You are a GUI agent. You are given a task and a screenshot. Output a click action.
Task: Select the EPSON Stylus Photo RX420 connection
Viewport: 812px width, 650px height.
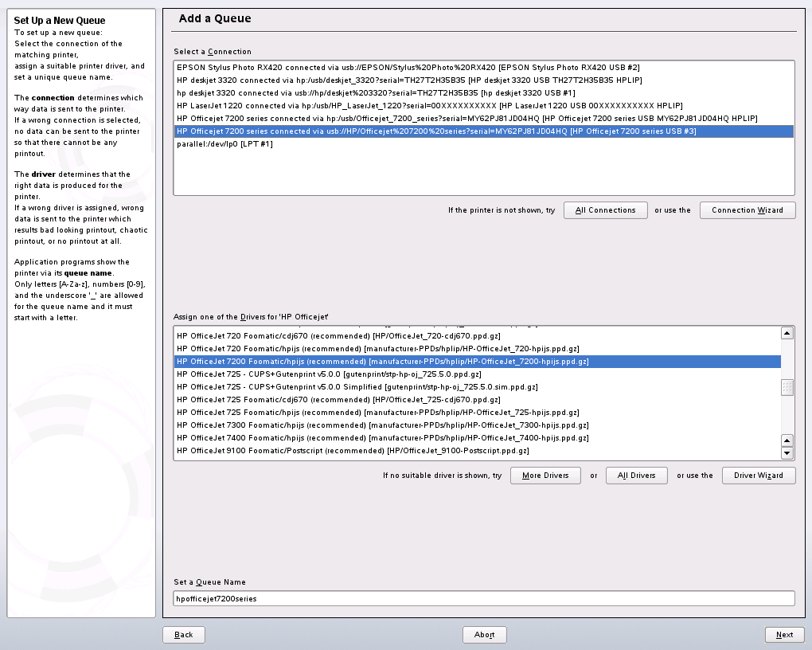[x=408, y=68]
